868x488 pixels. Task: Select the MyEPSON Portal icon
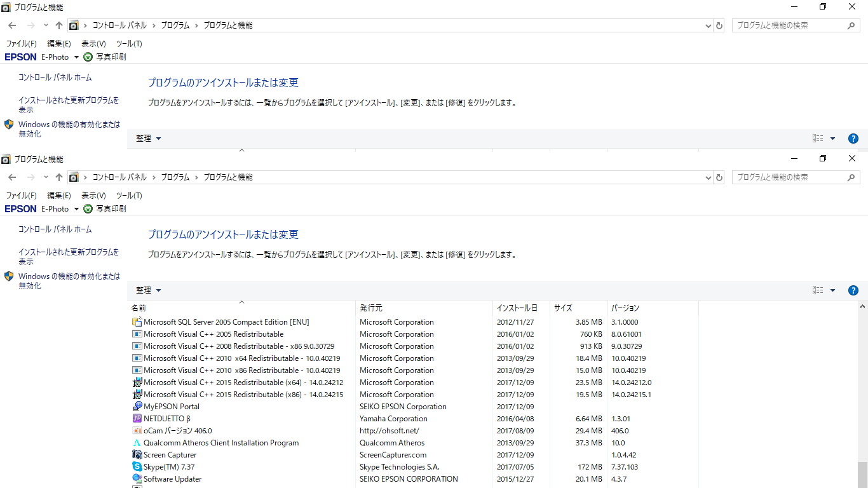pos(137,407)
